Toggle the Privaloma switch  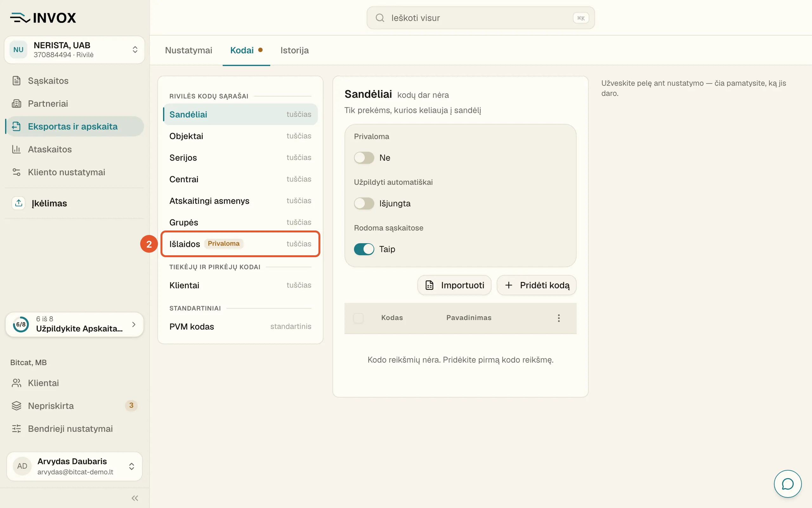(x=364, y=157)
